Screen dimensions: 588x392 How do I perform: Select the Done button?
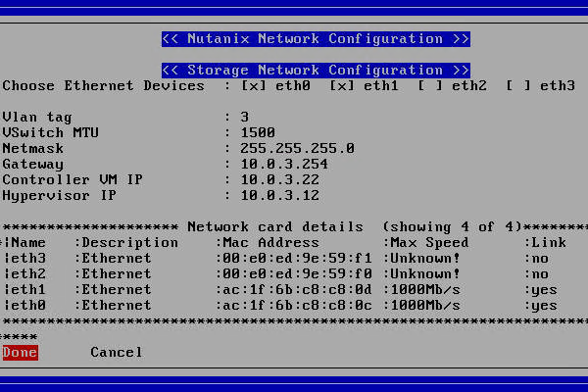[x=20, y=352]
